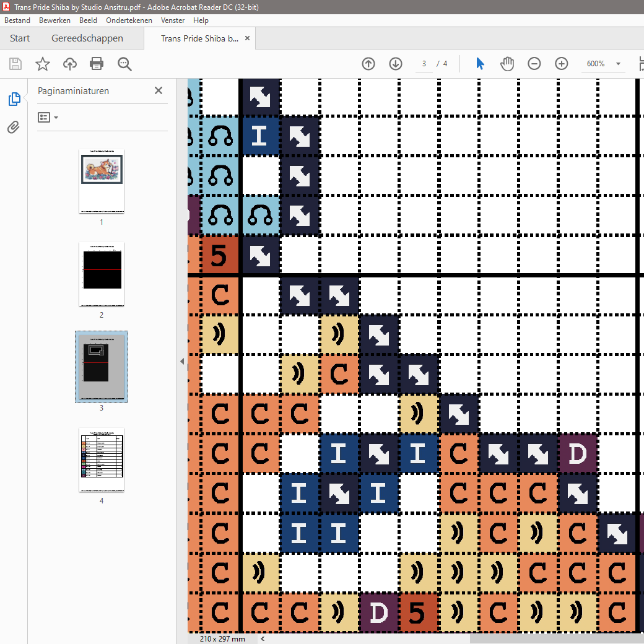The height and width of the screenshot is (644, 644).
Task: Print the document with printer icon
Action: 97,64
